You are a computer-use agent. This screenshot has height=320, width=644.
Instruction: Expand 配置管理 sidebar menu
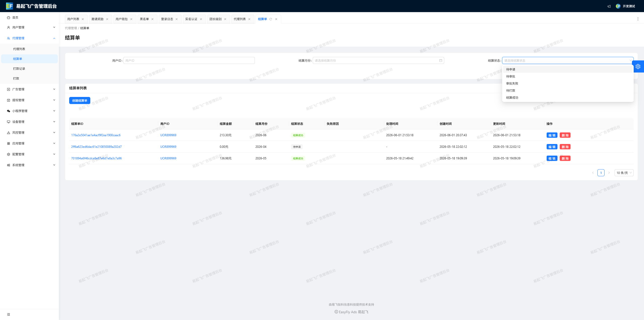tap(29, 154)
